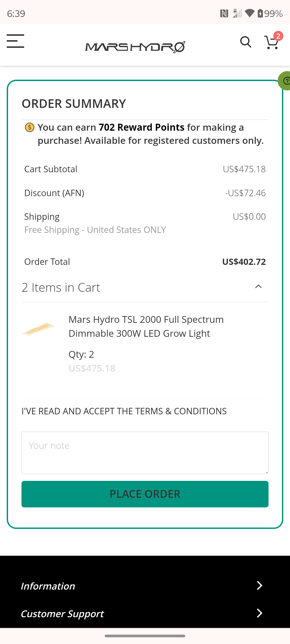290x644 pixels.
Task: Tap the Terms & Conditions acceptance text
Action: pyautogui.click(x=124, y=411)
